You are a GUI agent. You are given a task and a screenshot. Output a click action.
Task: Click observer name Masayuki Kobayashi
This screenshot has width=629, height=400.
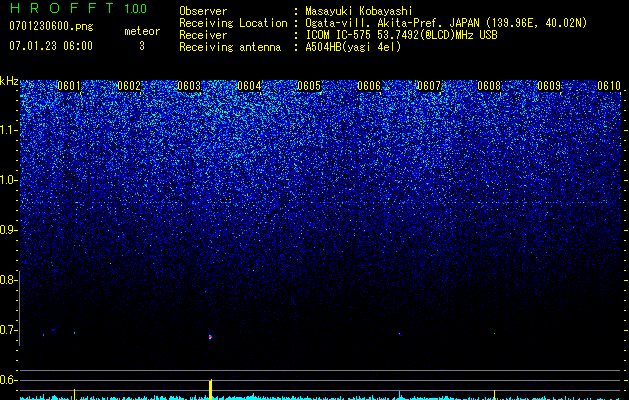click(359, 11)
